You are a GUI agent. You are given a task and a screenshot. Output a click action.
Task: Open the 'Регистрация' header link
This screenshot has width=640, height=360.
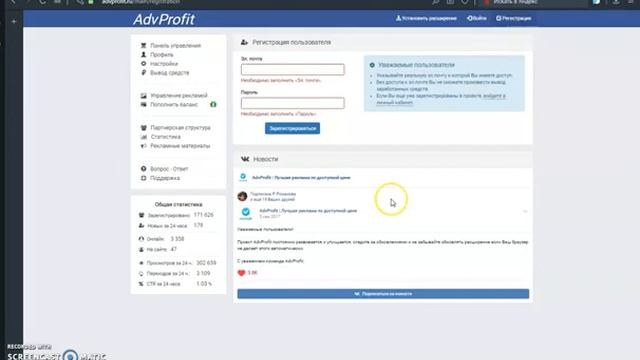click(x=514, y=18)
